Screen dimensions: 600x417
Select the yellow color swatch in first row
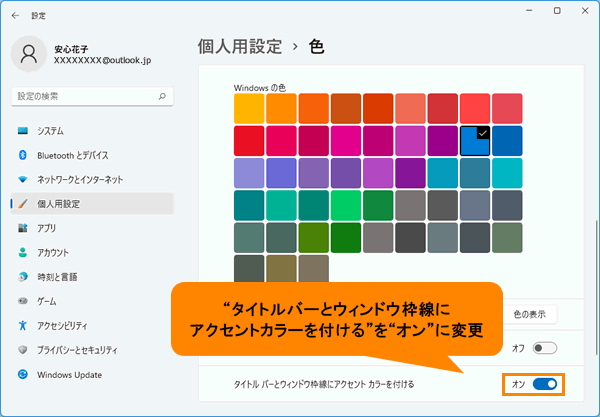tap(248, 107)
